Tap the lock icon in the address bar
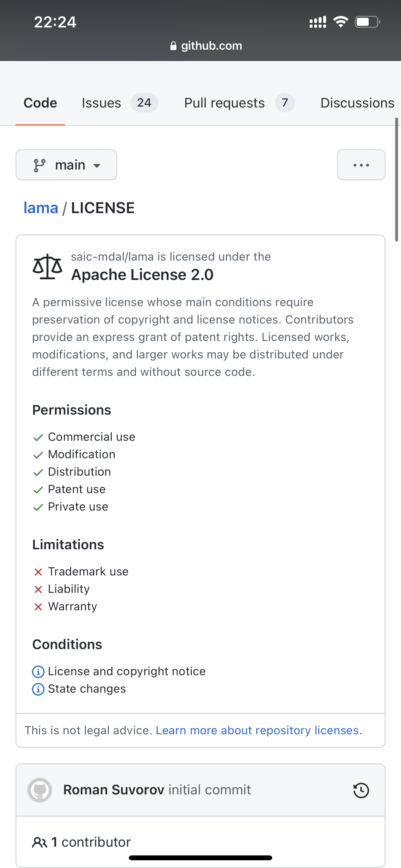This screenshot has height=868, width=401. 174,46
